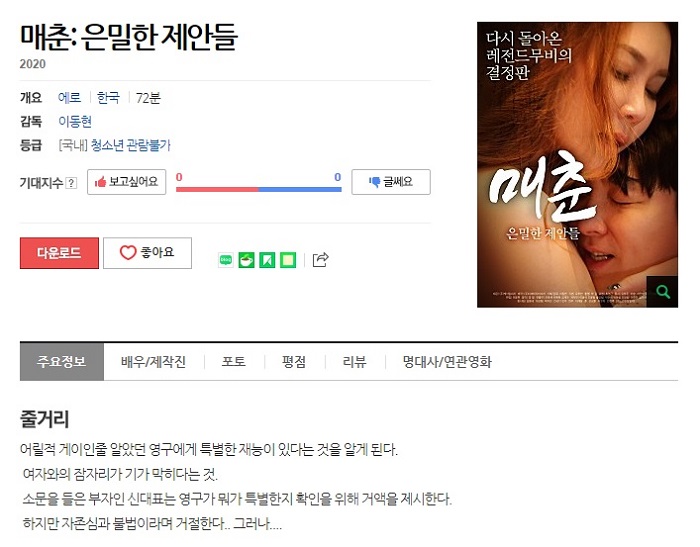Open 명대사/연관영화 tab
700x547 pixels.
(447, 362)
